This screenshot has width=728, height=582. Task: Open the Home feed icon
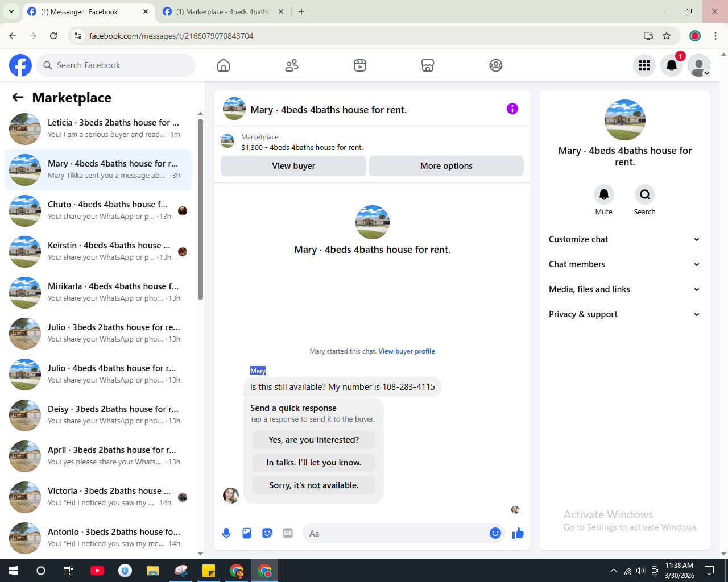pyautogui.click(x=224, y=65)
